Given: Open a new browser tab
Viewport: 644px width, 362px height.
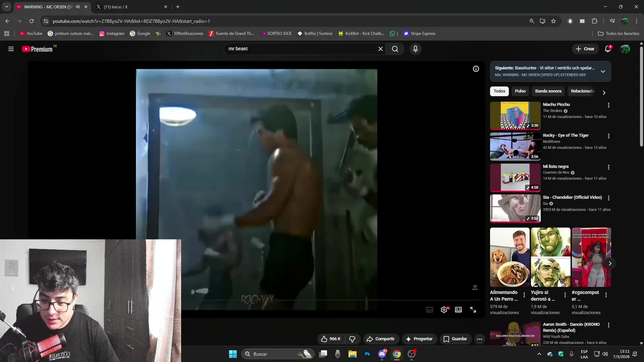Looking at the screenshot, I should 178,7.
